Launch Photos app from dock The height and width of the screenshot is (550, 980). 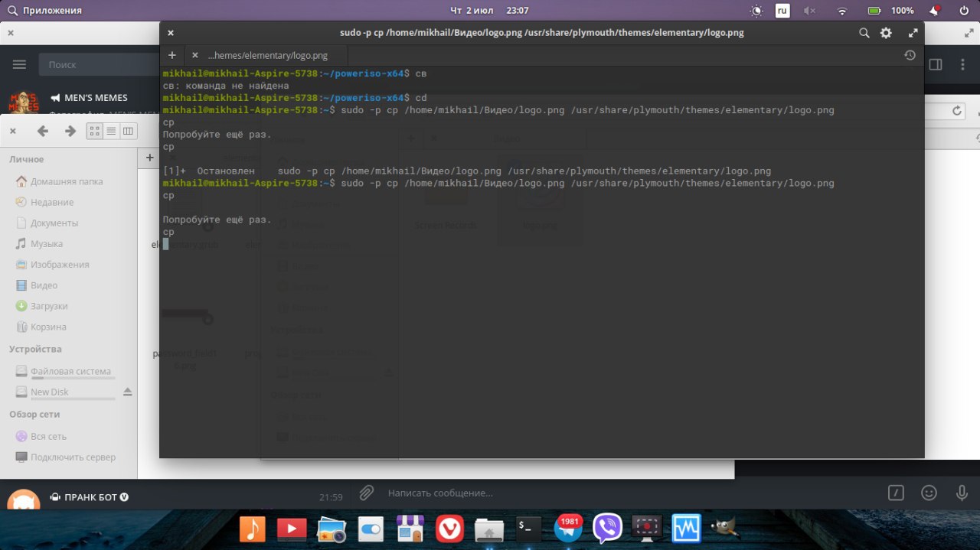pos(332,529)
